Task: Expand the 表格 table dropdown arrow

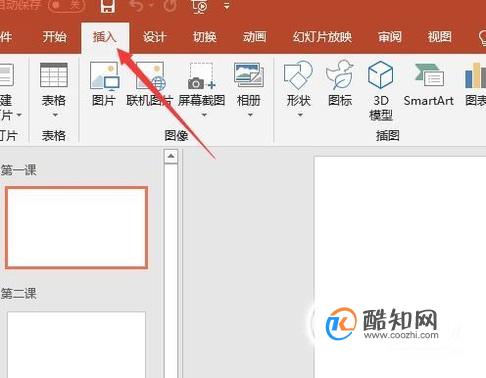Action: pos(55,115)
